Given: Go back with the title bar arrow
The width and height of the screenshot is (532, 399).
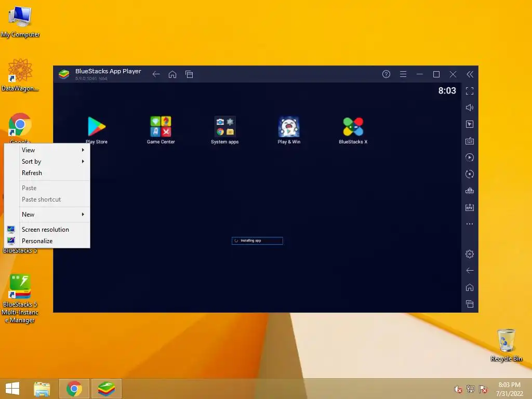Looking at the screenshot, I should click(156, 74).
